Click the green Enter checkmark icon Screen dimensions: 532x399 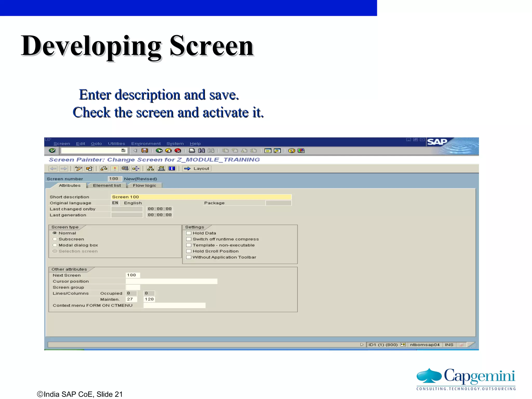pos(52,151)
